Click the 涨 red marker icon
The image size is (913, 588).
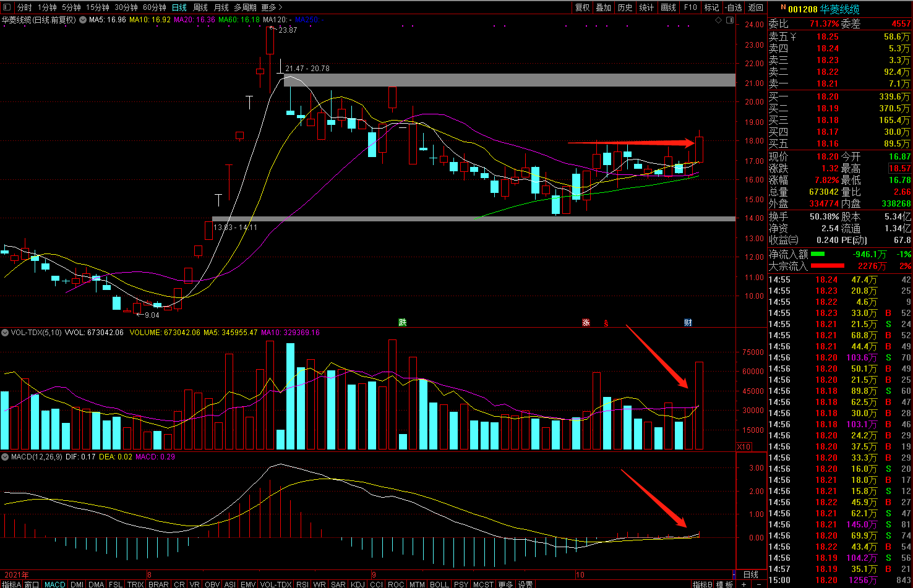pyautogui.click(x=586, y=323)
